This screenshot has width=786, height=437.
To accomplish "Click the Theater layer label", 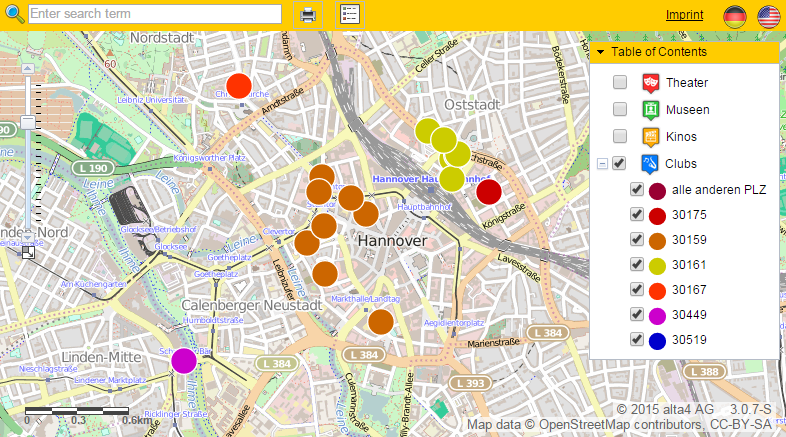I will click(x=687, y=83).
